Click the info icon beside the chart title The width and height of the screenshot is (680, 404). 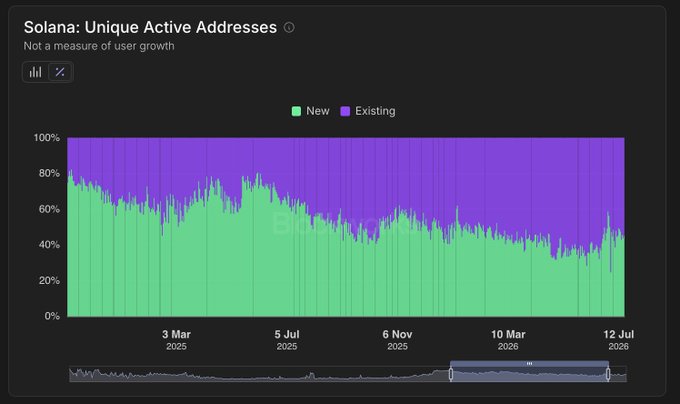click(x=289, y=28)
